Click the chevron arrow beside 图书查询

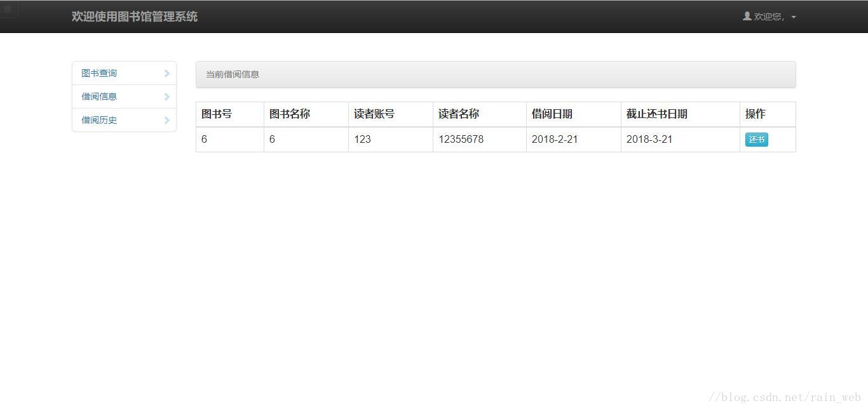167,73
